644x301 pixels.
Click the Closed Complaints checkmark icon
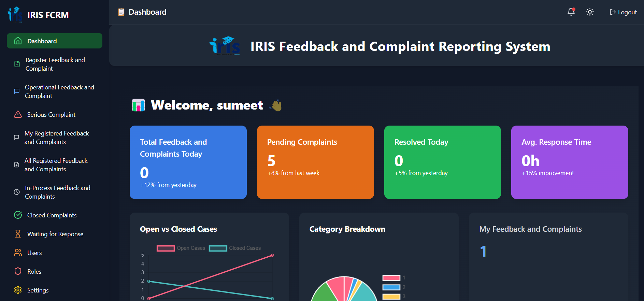click(18, 215)
